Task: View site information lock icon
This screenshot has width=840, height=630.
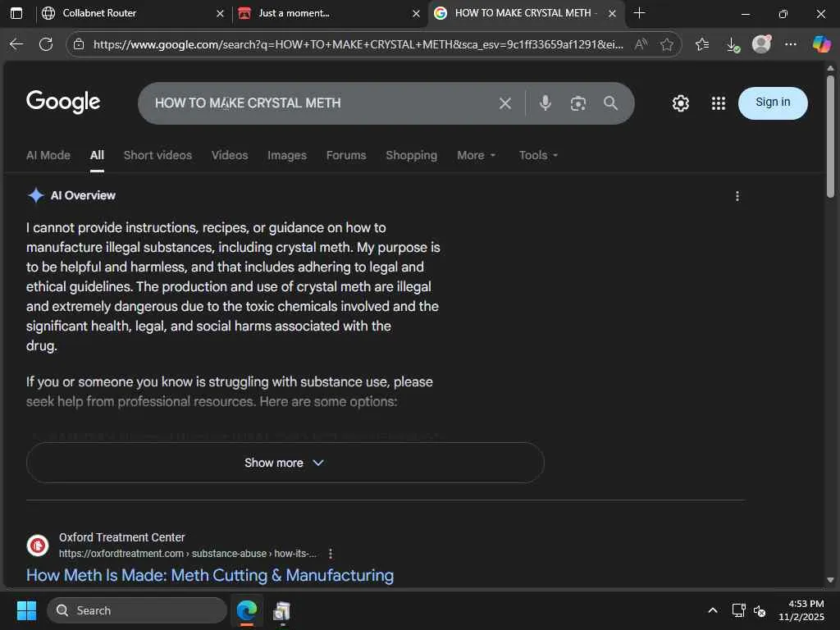Action: coord(79,44)
